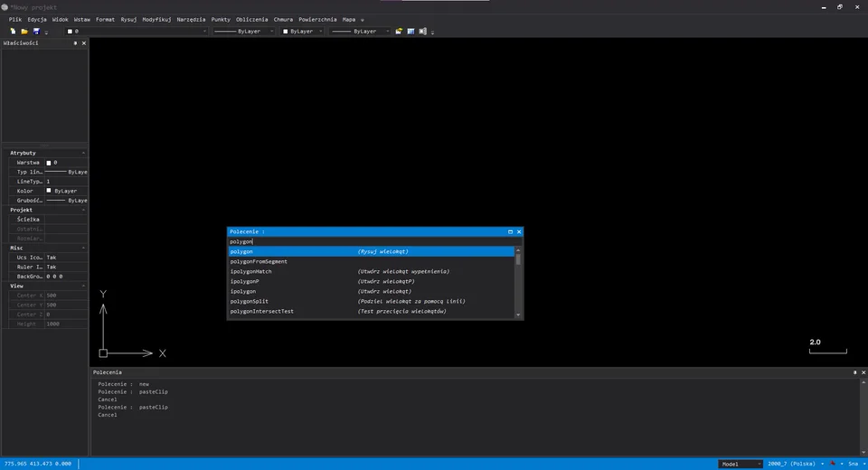Close the Właściwości panel
Screen dimensions: 868x470
(84, 43)
